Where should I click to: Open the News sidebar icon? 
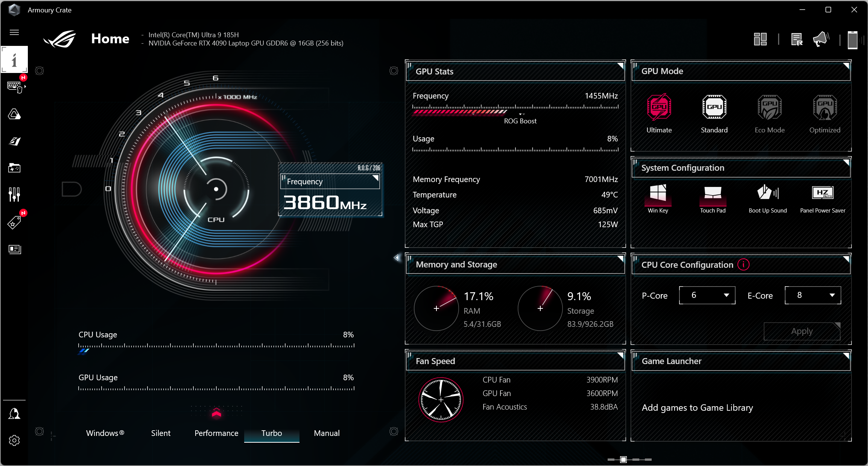coord(14,249)
